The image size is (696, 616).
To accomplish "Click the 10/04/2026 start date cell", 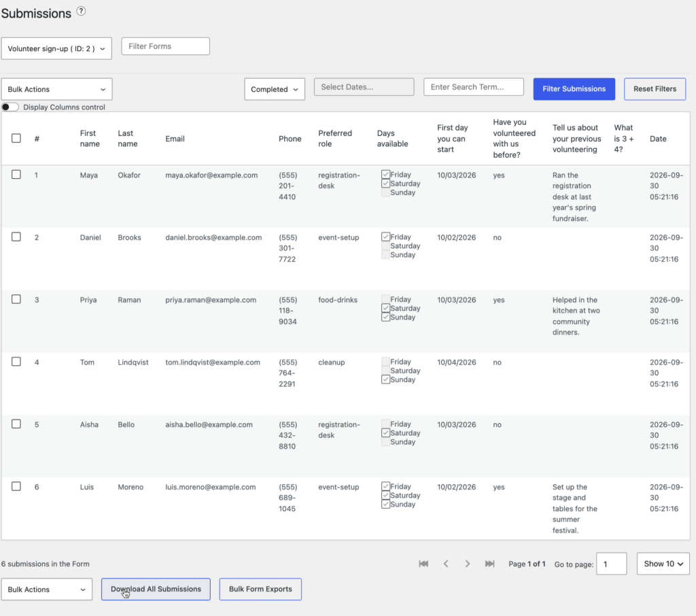I will pos(456,362).
